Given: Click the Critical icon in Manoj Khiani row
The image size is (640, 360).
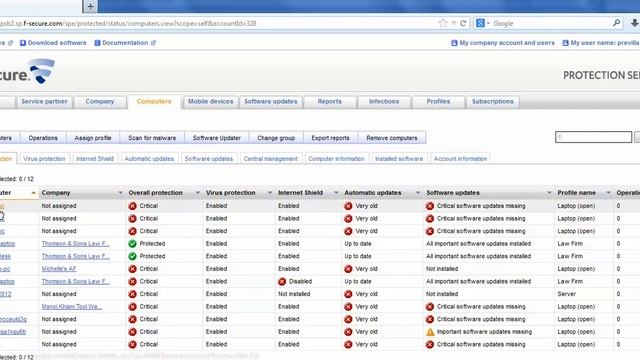Looking at the screenshot, I should tap(132, 307).
